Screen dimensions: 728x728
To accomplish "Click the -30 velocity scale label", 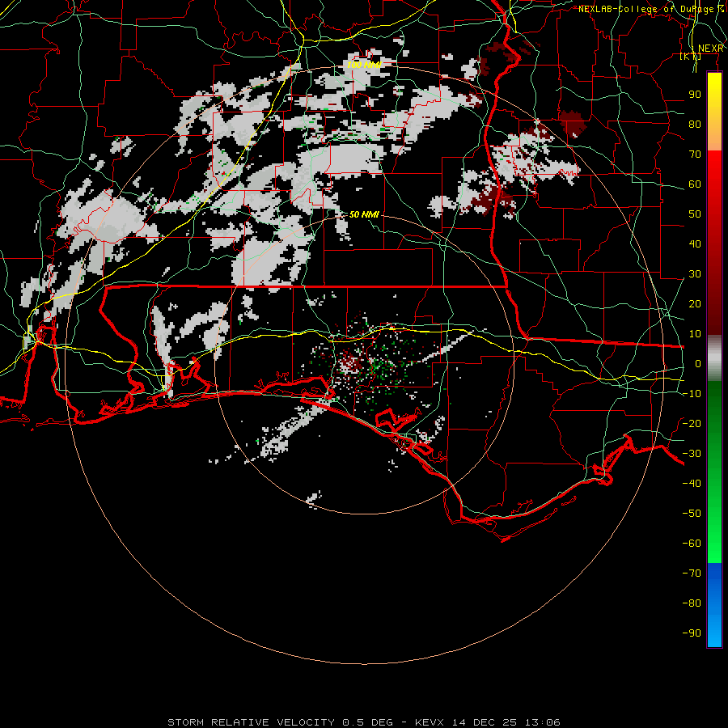I will [692, 454].
